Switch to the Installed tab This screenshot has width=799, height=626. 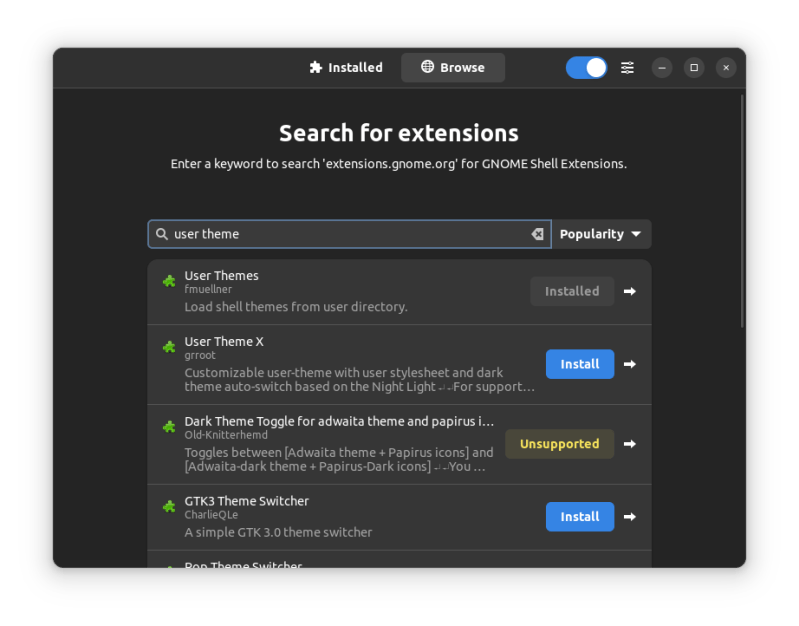tap(346, 67)
